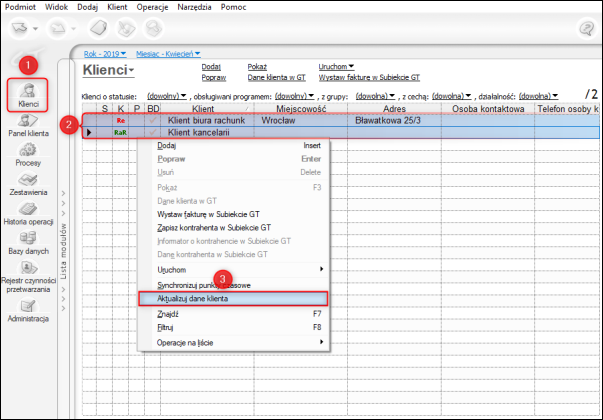Image resolution: width=603 pixels, height=420 pixels.
Task: Open the Procesy module
Action: [x=28, y=155]
